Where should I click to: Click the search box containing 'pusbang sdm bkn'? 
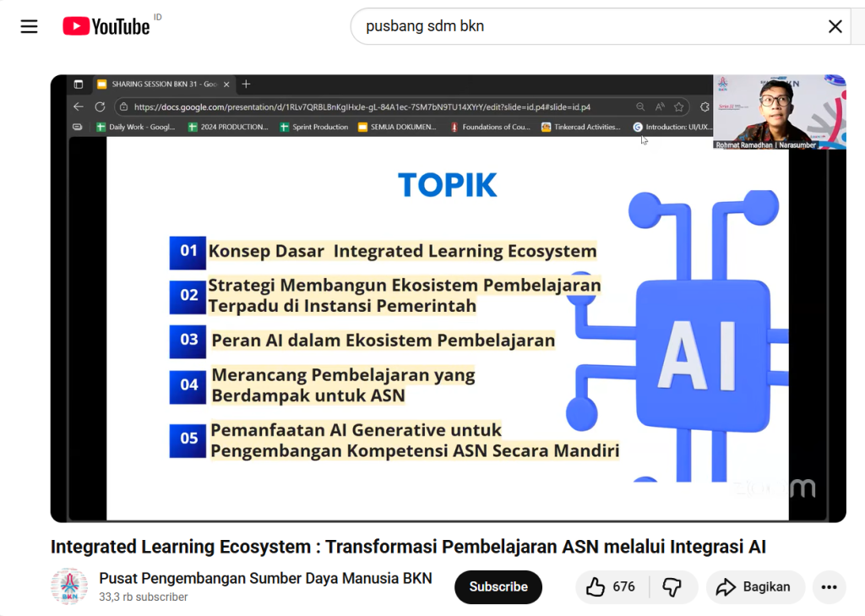(x=583, y=26)
